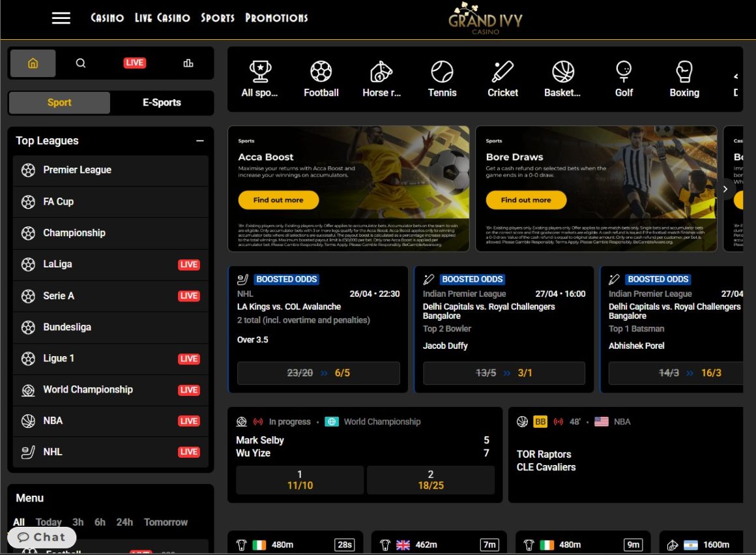
Task: Filter menu by Tomorrow
Action: [166, 522]
